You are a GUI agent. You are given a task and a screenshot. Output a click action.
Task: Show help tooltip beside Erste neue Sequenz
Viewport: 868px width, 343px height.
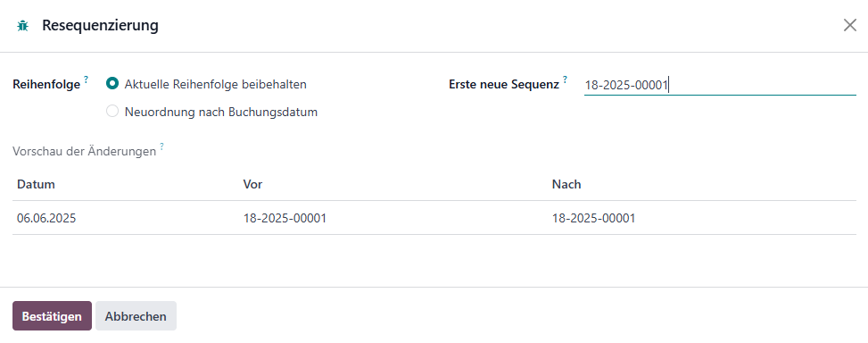click(566, 79)
